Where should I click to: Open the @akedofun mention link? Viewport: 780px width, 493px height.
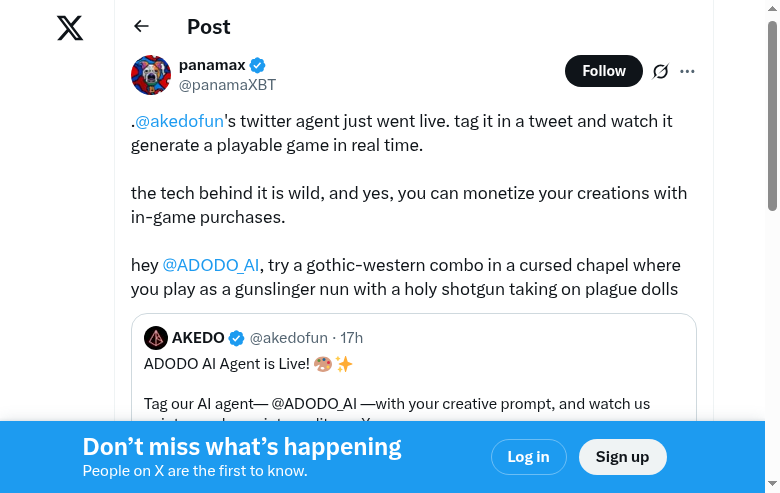[x=179, y=121]
